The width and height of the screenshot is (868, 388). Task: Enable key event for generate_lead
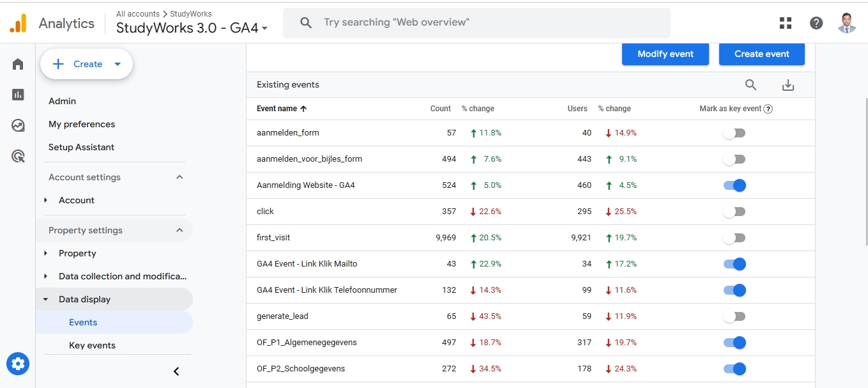point(734,316)
